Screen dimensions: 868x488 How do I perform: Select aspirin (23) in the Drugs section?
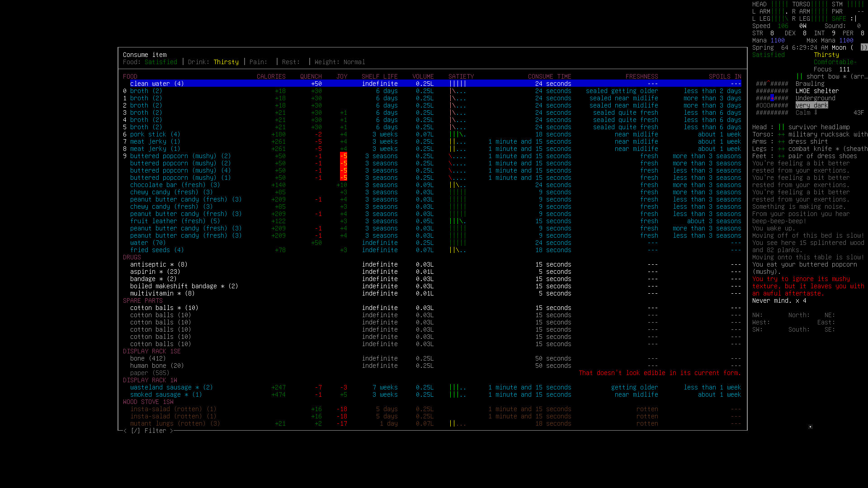pos(155,272)
